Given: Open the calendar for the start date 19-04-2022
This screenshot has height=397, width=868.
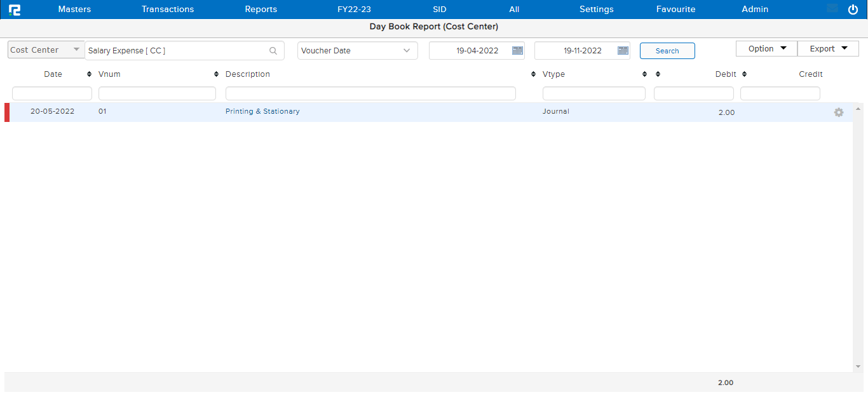Looking at the screenshot, I should 517,50.
